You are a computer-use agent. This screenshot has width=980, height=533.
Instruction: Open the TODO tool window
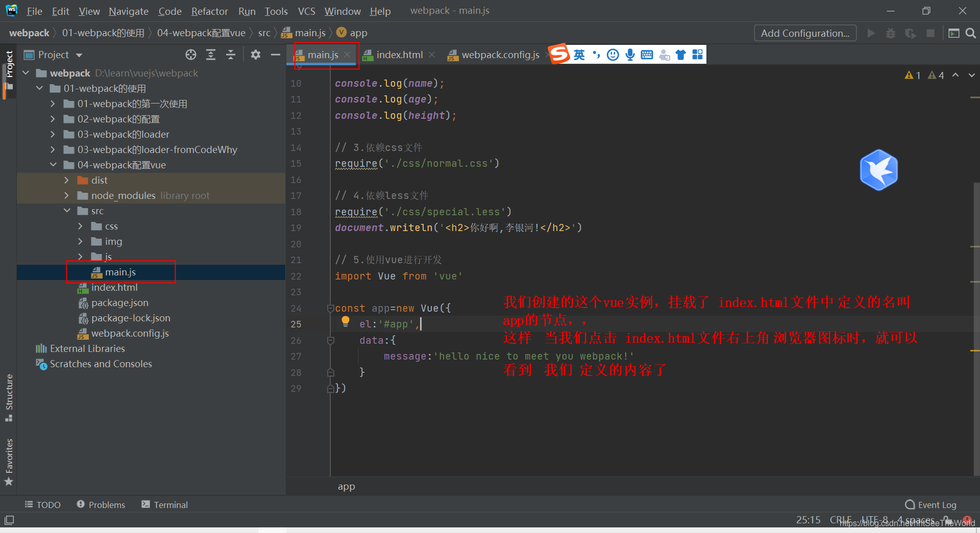(x=43, y=504)
